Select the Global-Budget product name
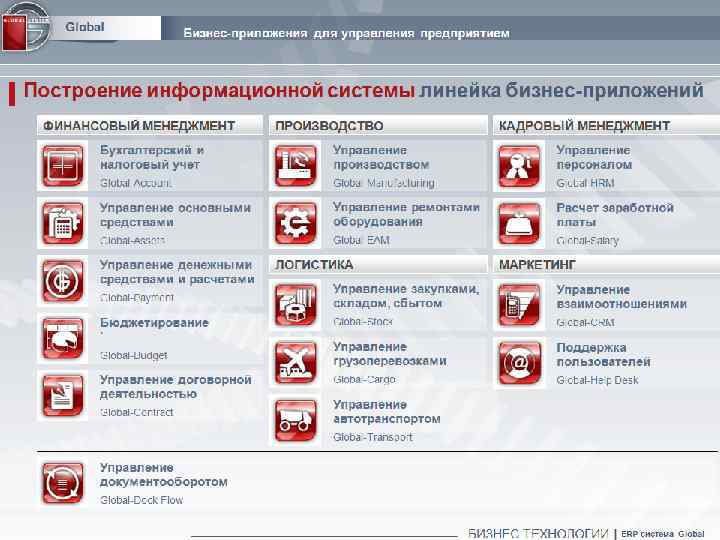This screenshot has height=540, width=720. tap(134, 355)
